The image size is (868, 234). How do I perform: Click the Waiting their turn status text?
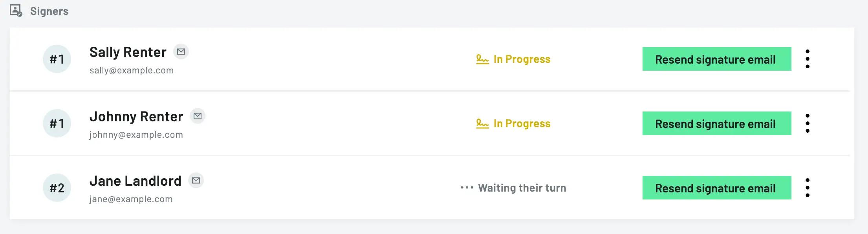[x=522, y=188]
